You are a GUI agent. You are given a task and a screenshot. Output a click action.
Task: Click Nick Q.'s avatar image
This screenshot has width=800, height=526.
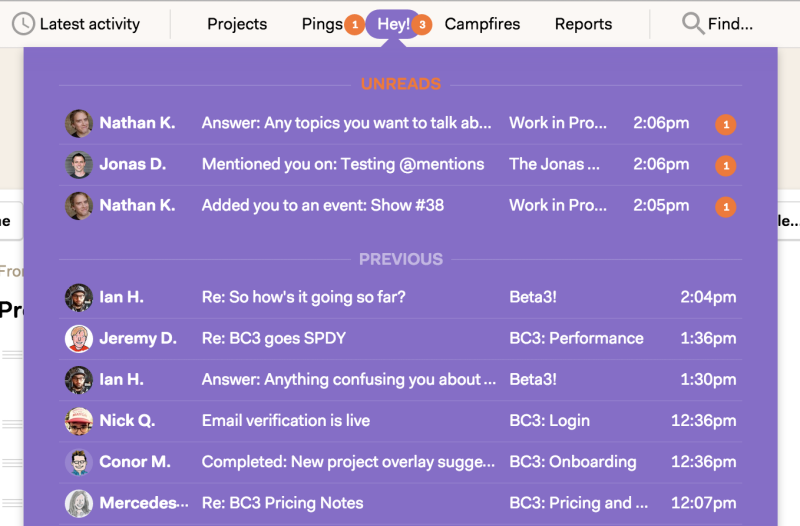point(78,421)
